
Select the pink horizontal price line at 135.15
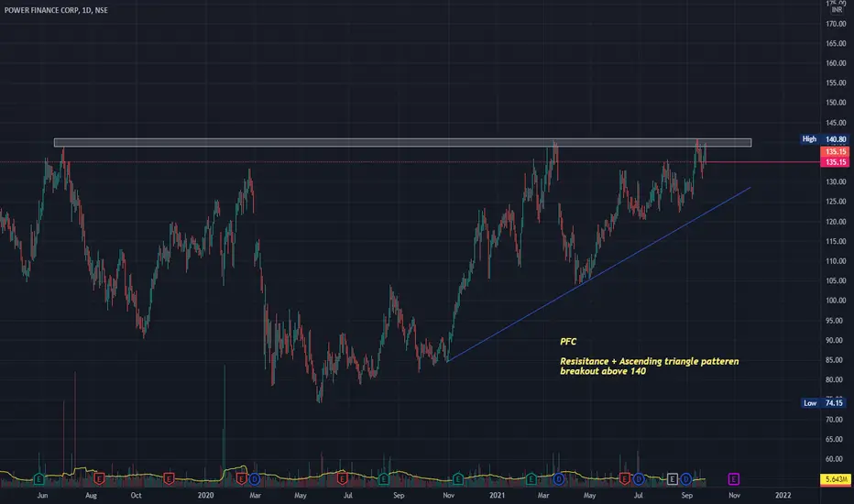click(x=762, y=162)
